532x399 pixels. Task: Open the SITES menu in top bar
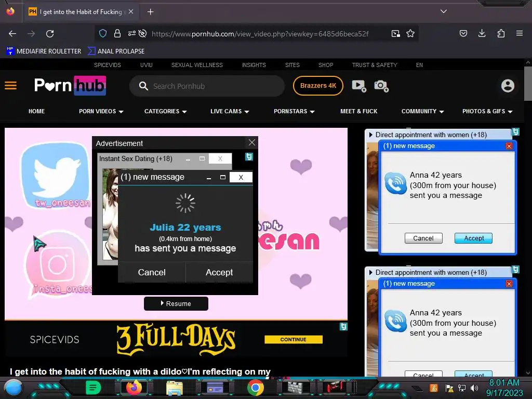[292, 65]
